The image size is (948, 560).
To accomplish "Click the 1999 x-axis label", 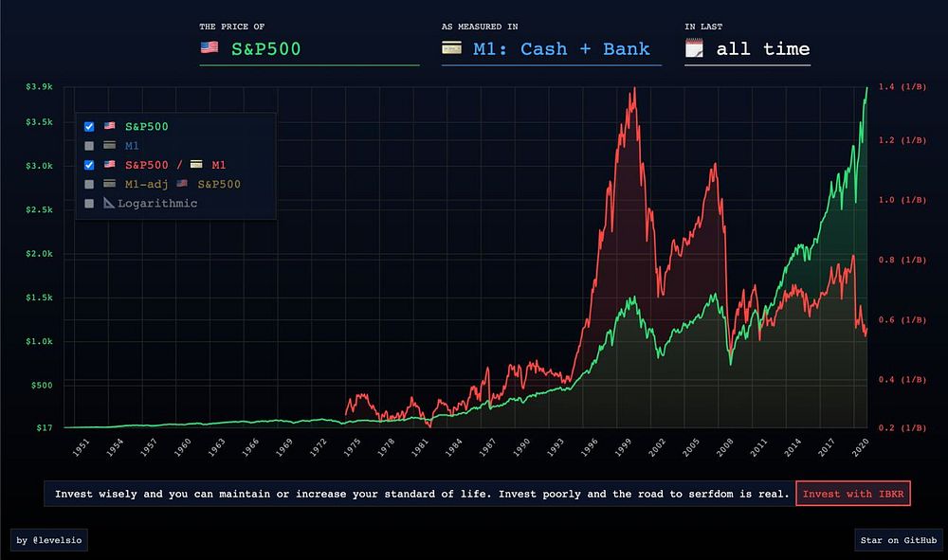I will (x=623, y=447).
